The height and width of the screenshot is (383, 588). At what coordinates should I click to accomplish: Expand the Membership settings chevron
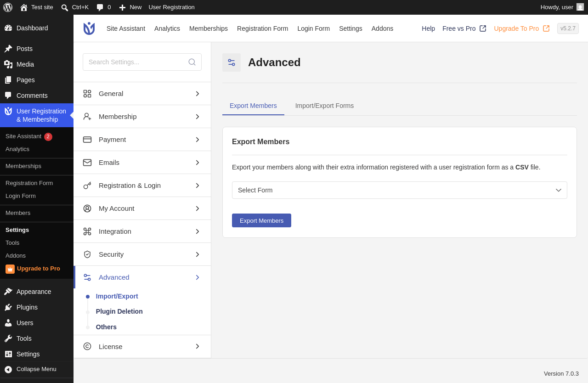tap(198, 117)
